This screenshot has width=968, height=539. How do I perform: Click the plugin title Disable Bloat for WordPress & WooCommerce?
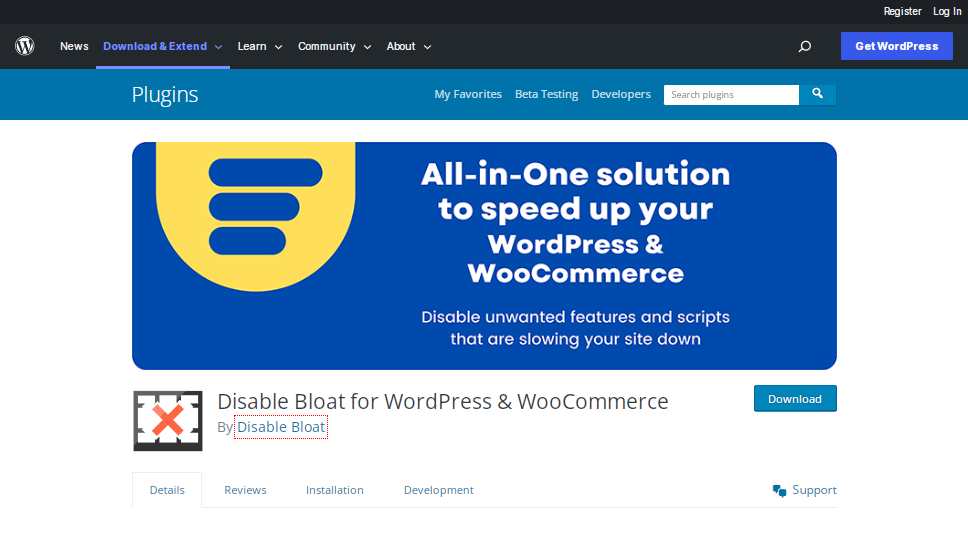443,401
